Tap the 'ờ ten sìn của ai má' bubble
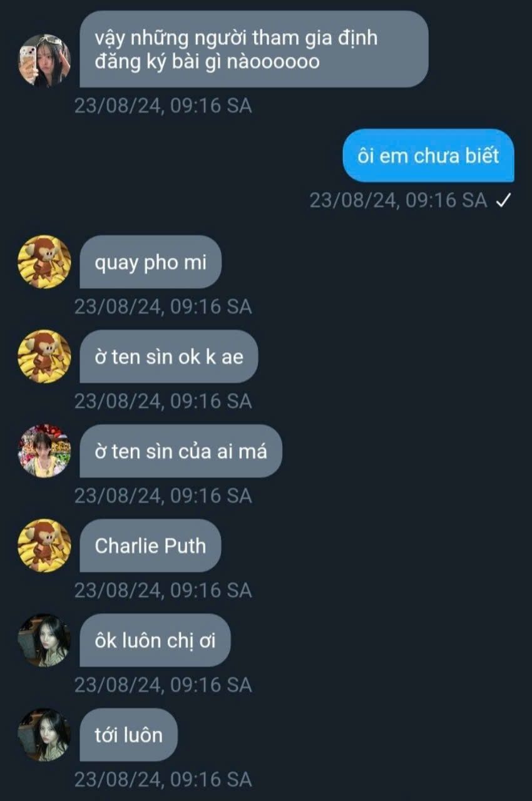The height and width of the screenshot is (801, 532). click(x=181, y=451)
